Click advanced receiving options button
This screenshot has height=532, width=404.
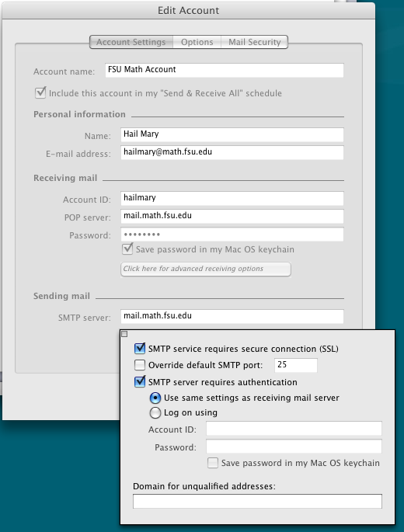click(206, 269)
